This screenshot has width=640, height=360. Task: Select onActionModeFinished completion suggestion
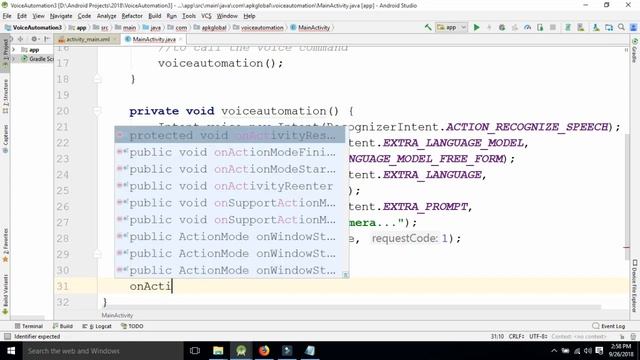pyautogui.click(x=230, y=152)
